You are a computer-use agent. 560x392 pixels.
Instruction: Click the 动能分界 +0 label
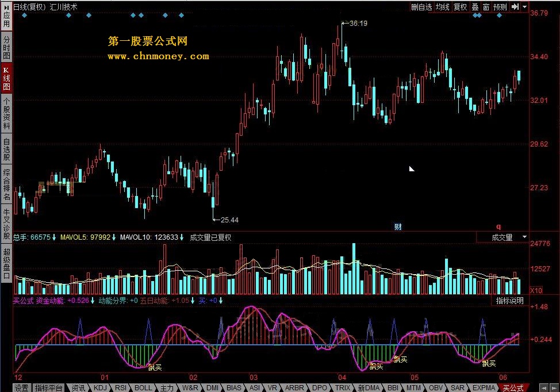[x=118, y=301]
